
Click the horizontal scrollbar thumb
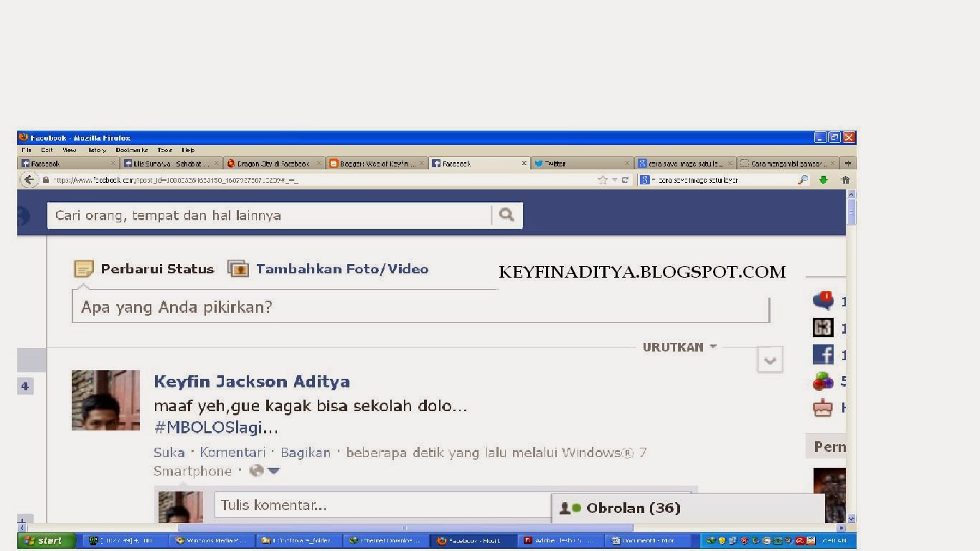(405, 528)
